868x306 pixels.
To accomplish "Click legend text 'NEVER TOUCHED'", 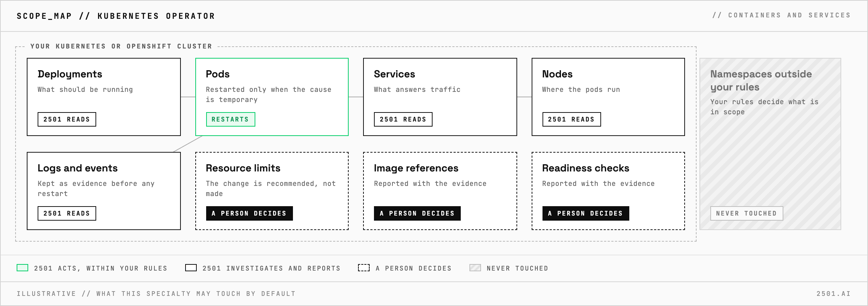I will coord(518,268).
